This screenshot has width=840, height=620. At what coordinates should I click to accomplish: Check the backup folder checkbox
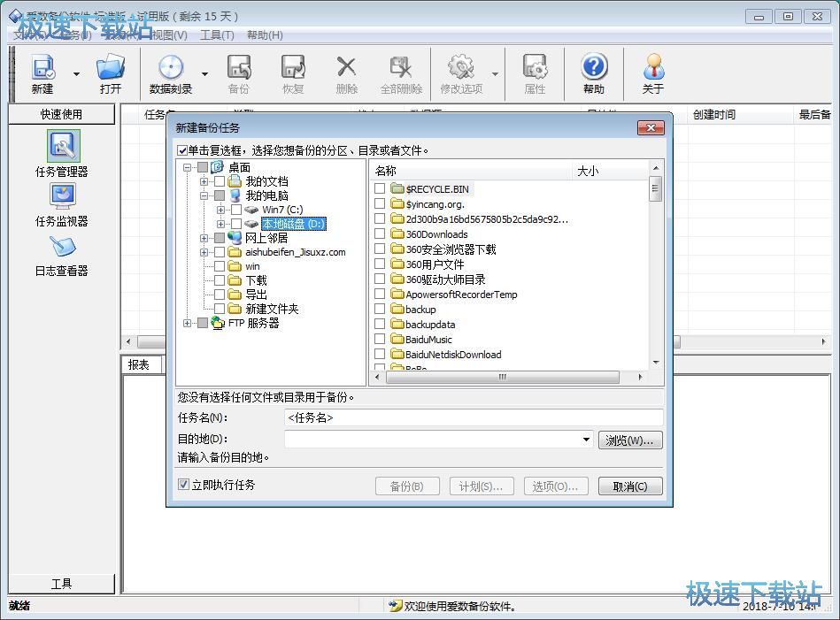pos(380,309)
